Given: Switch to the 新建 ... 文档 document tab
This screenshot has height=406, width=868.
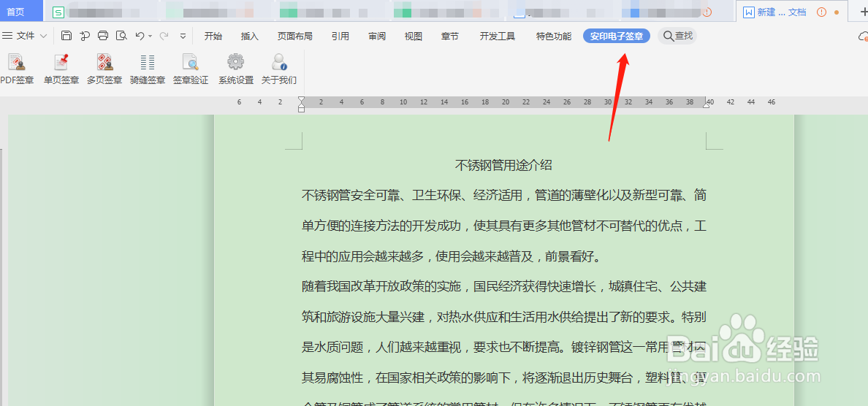Looking at the screenshot, I should (791, 12).
